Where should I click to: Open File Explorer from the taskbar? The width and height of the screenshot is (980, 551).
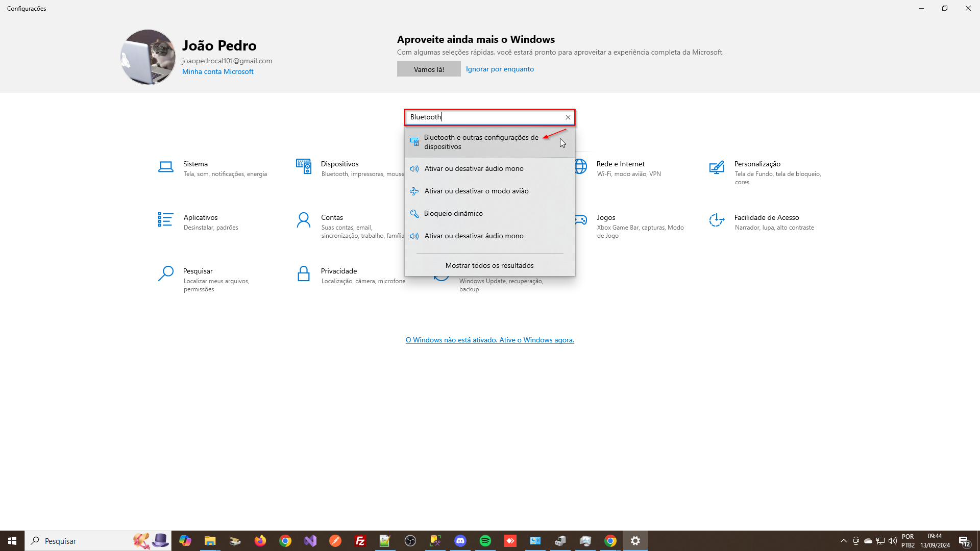[210, 541]
